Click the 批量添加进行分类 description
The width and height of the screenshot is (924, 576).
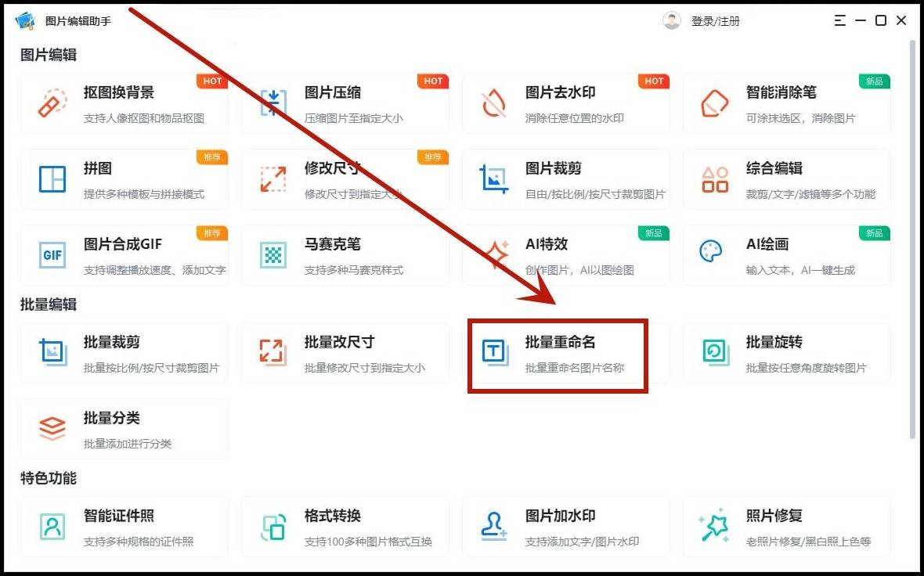click(128, 444)
